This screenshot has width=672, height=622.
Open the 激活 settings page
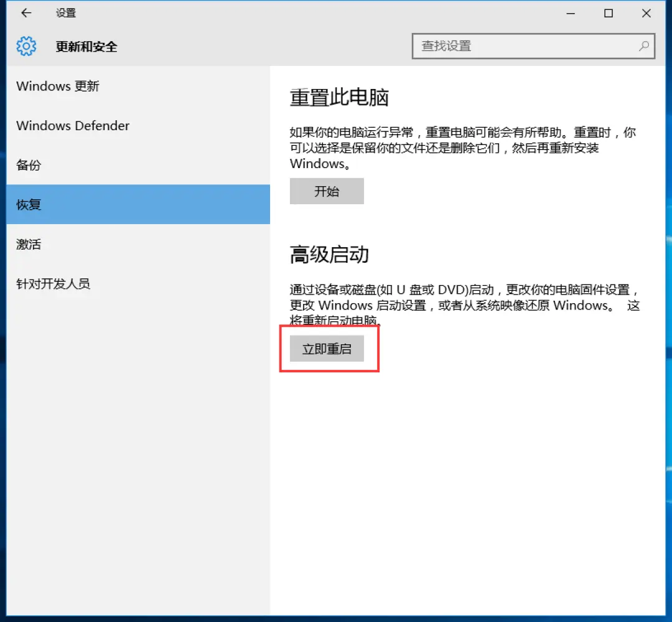pyautogui.click(x=29, y=244)
